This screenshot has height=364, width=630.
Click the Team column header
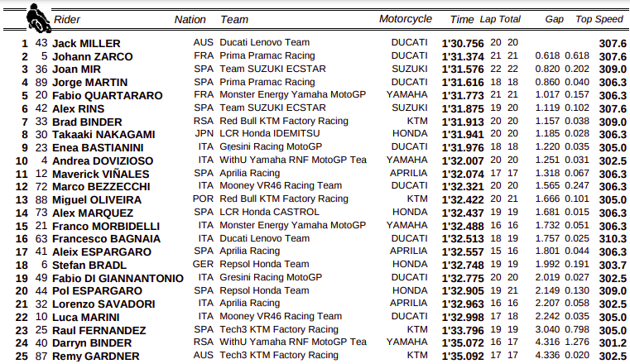click(x=234, y=19)
